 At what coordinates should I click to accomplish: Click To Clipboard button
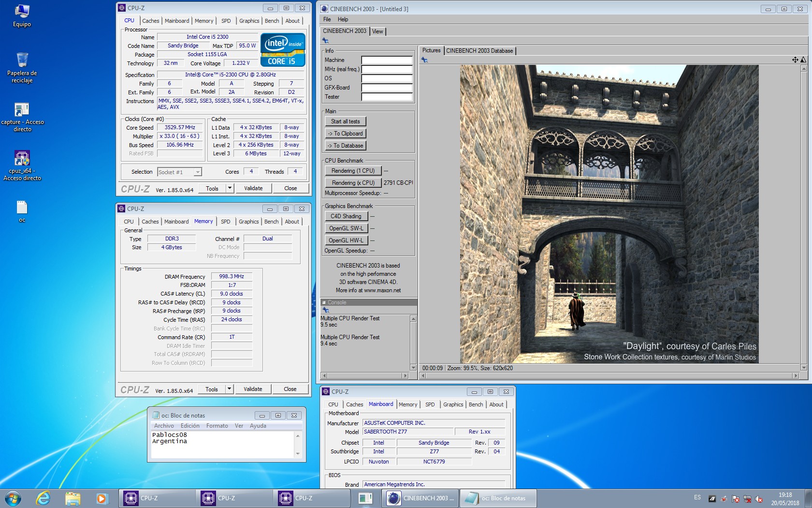346,134
